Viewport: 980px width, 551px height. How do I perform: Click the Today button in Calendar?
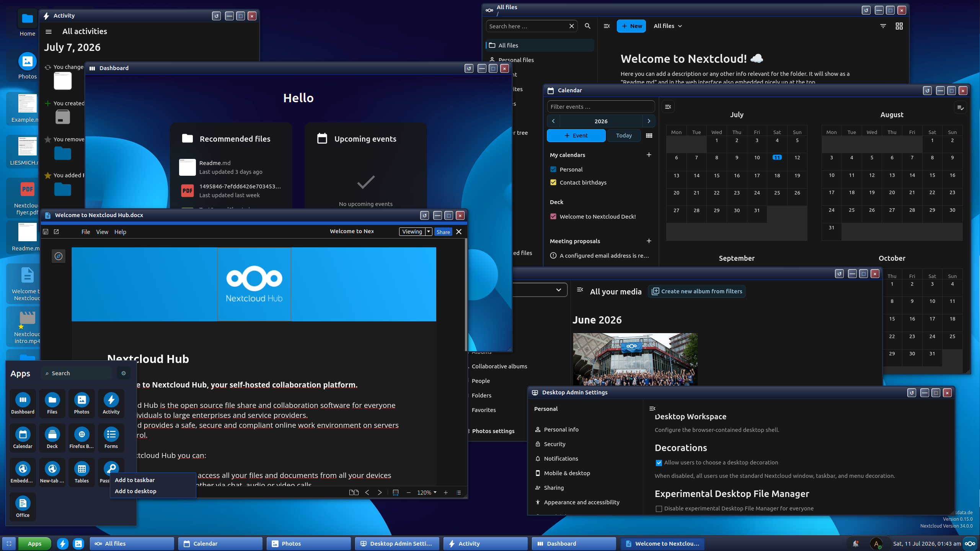click(x=624, y=136)
